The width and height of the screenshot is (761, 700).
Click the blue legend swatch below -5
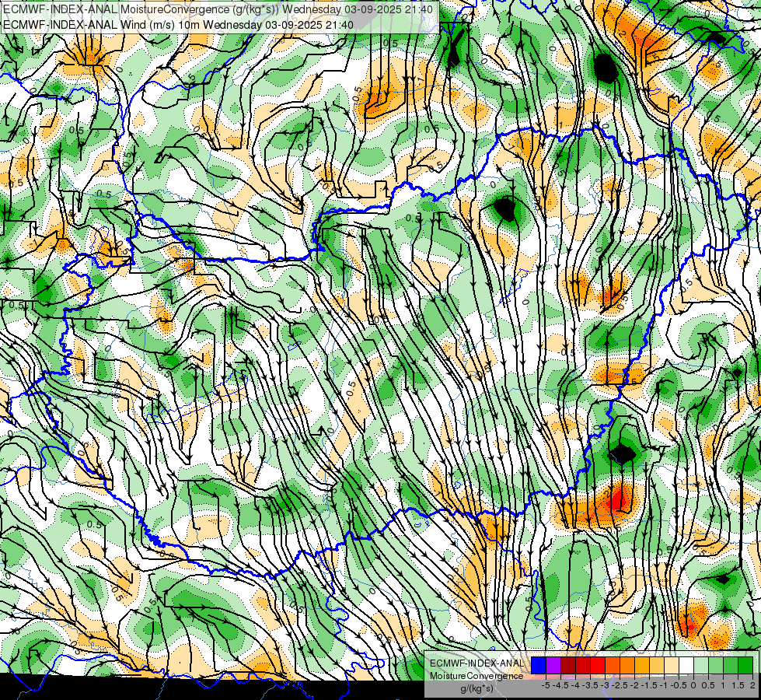539,665
